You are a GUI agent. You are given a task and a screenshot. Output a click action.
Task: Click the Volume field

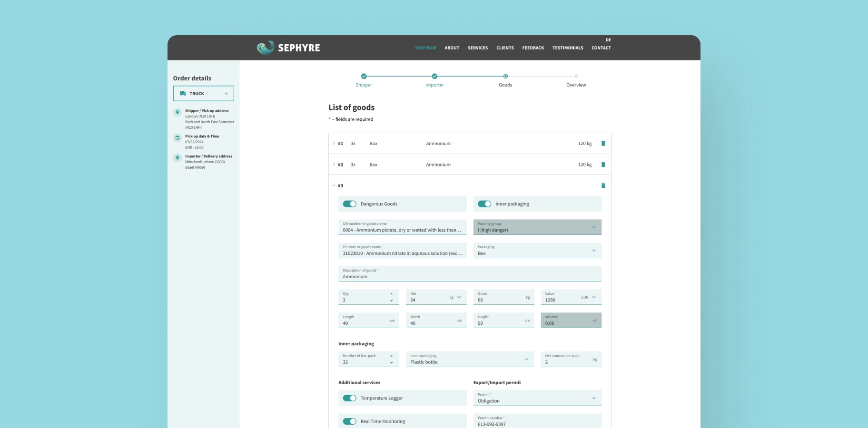pos(571,321)
